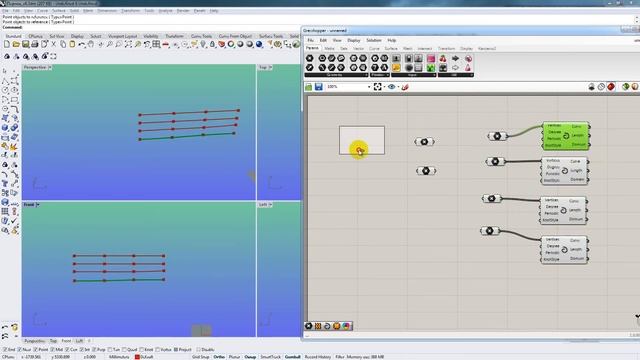Click the Save disk icon in Rhino toolbar
The image size is (640, 360).
[x=26, y=44]
